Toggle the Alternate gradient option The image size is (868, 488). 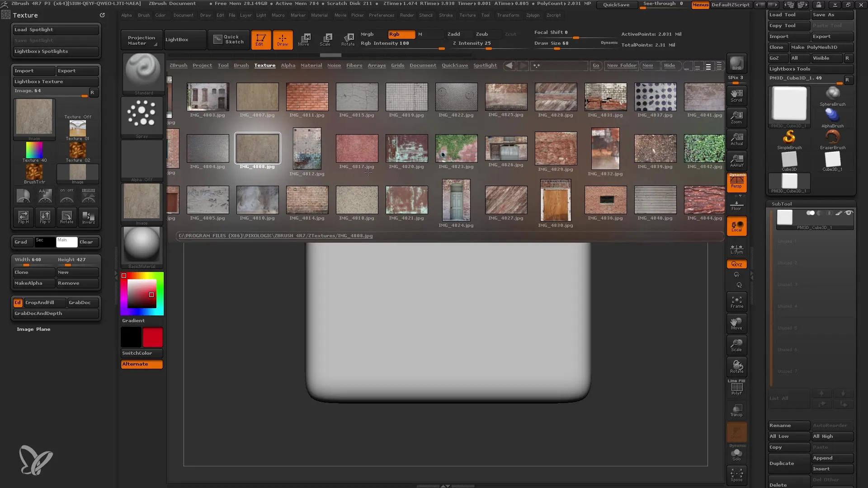tap(142, 363)
